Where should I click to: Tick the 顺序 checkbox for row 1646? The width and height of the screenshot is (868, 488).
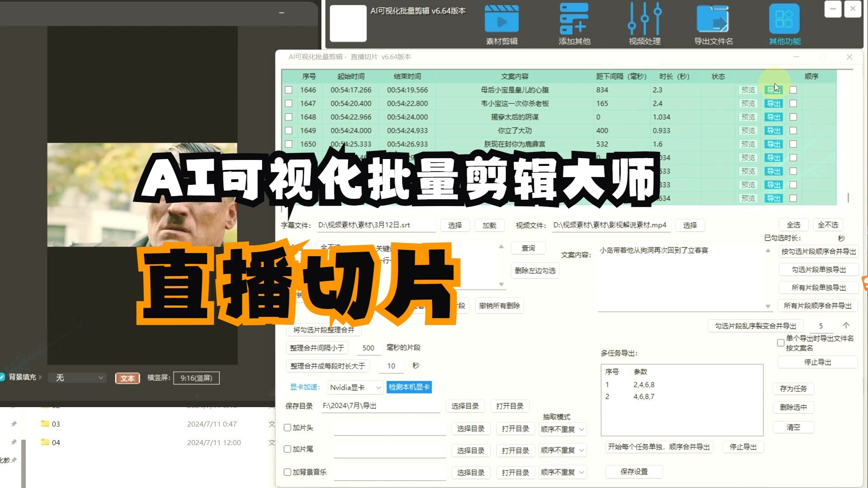coord(793,90)
